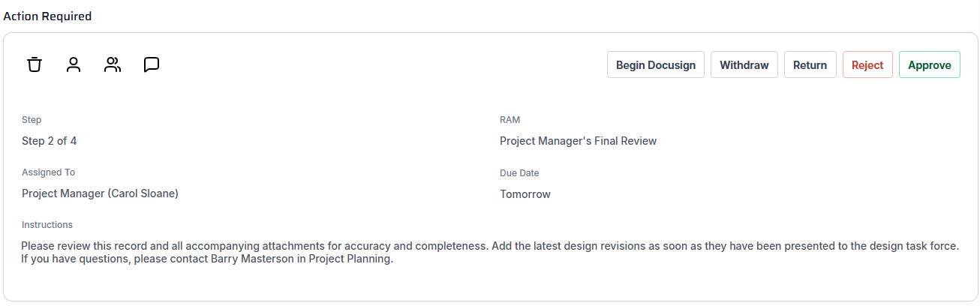Click the single person assign icon
Viewport: 980px width, 306px height.
click(74, 64)
